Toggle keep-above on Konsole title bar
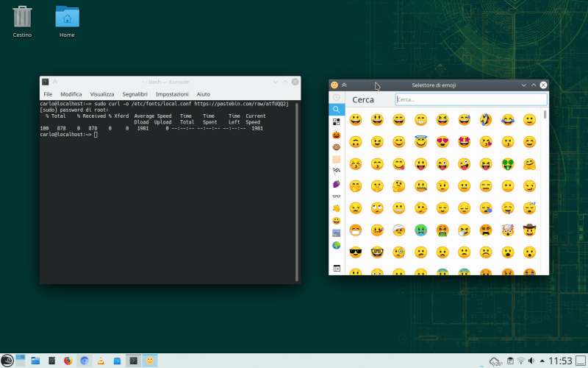Image resolution: width=588 pixels, height=368 pixels. pyautogui.click(x=55, y=82)
